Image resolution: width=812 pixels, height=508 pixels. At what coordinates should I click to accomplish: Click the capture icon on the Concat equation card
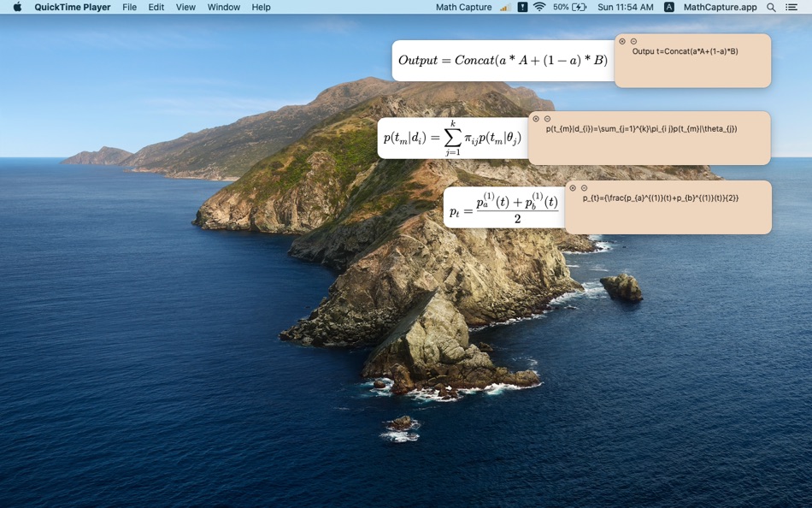point(621,40)
